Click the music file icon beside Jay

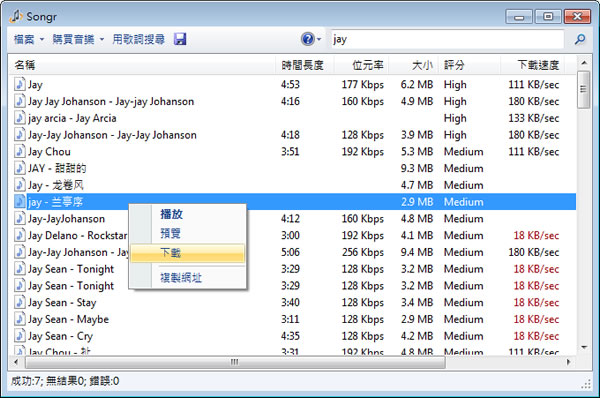tap(20, 84)
